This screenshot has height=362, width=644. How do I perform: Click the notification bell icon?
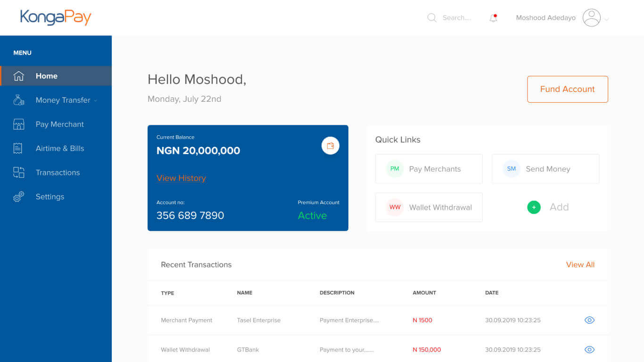click(493, 18)
